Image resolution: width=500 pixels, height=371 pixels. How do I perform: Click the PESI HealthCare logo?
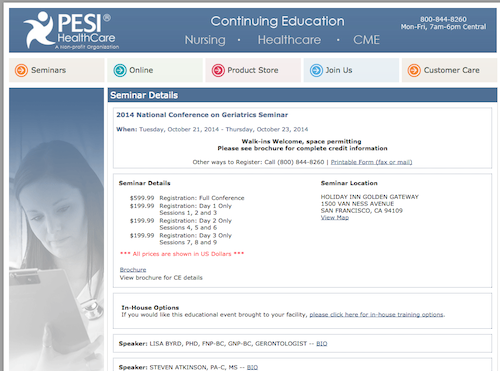pos(71,30)
